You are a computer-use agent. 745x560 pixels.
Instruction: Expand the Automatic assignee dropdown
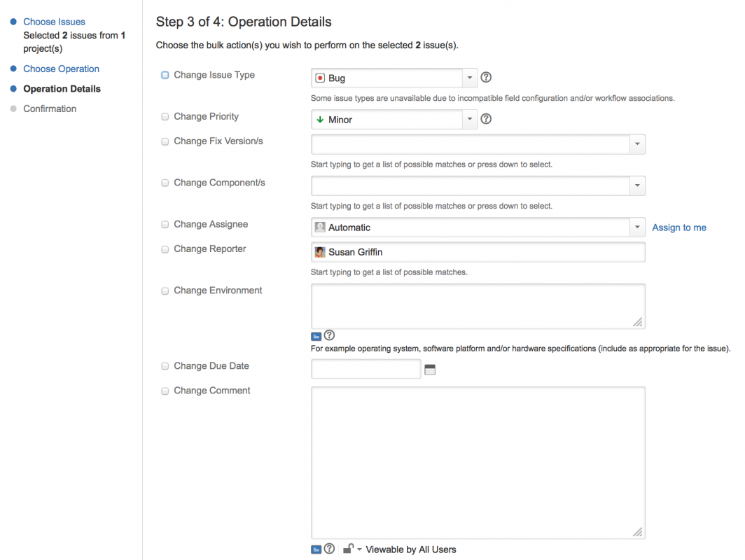(x=636, y=227)
